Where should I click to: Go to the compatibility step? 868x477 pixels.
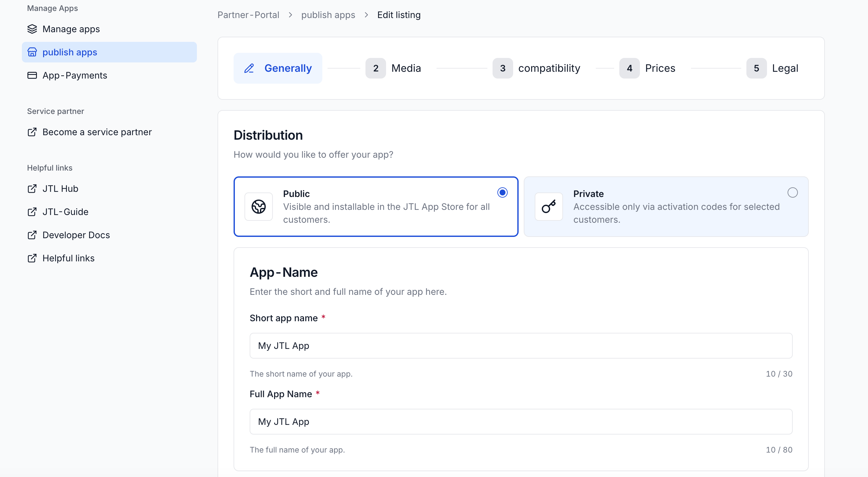click(536, 68)
